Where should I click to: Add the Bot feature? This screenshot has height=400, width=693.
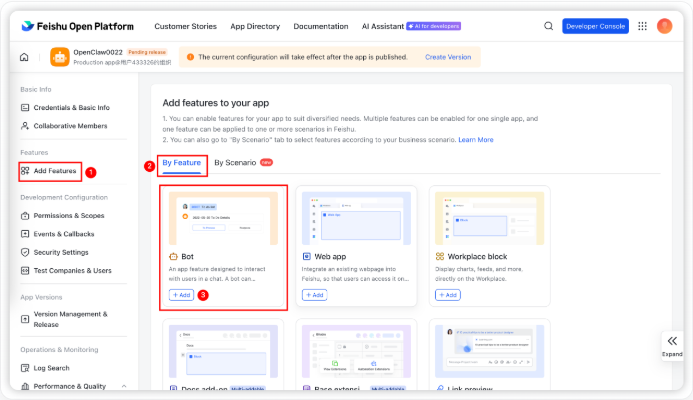(x=182, y=295)
